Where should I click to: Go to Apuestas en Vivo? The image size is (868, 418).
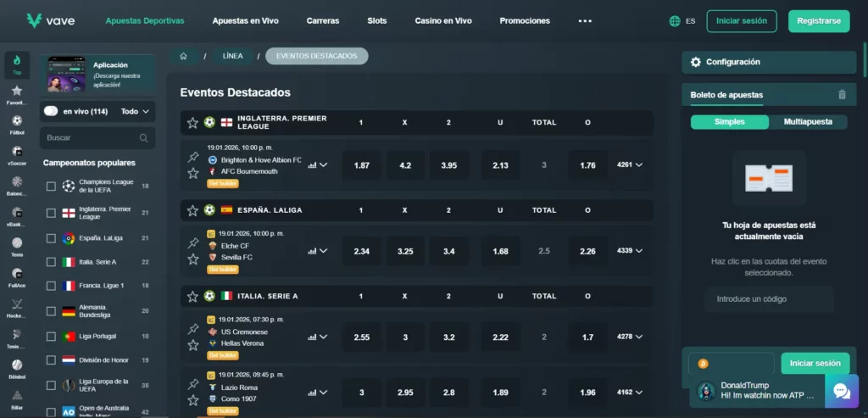click(245, 21)
